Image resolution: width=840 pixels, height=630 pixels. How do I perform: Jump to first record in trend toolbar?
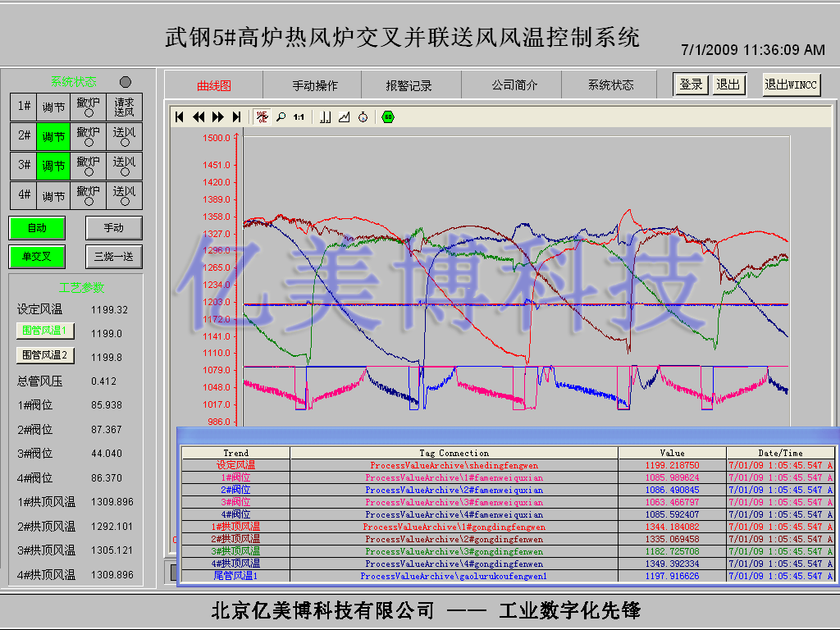pos(180,117)
